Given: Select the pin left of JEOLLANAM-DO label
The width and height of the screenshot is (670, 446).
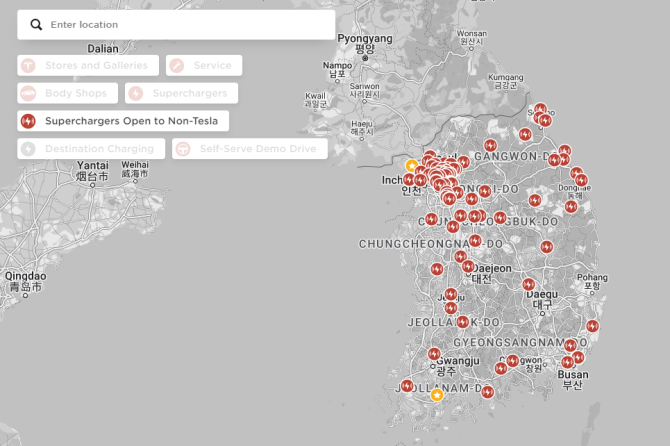Looking at the screenshot, I should coord(407,385).
